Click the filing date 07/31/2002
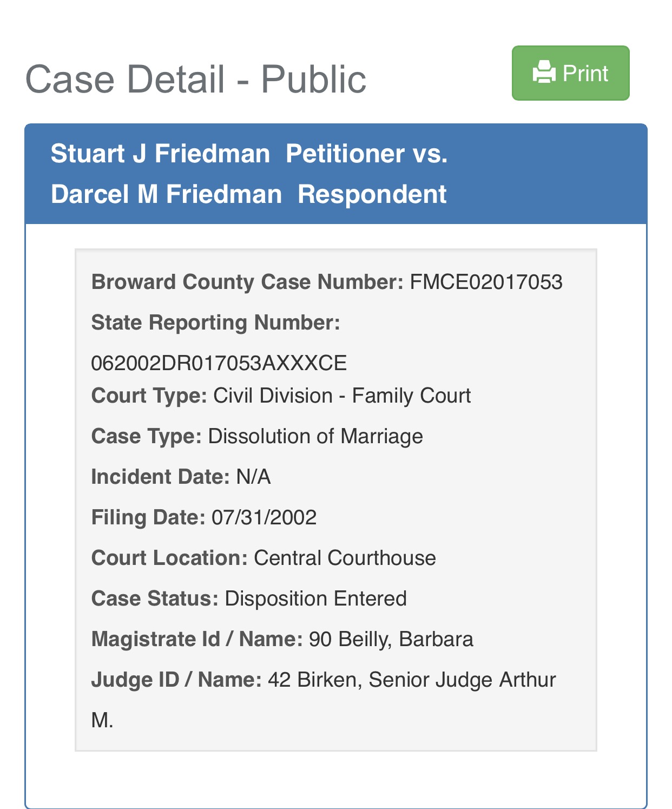672x809 pixels. [263, 517]
